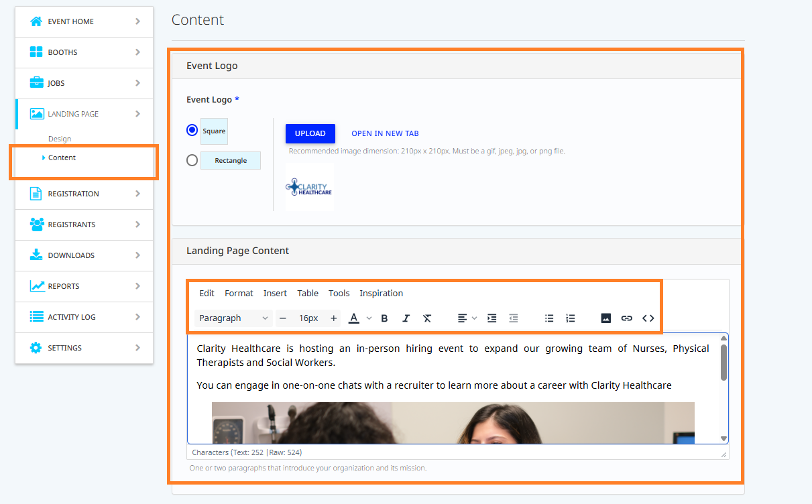Open the insert link tool
The image size is (812, 504).
(x=626, y=318)
